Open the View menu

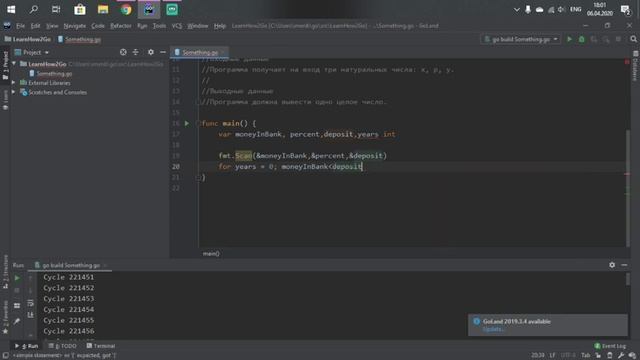pos(52,26)
